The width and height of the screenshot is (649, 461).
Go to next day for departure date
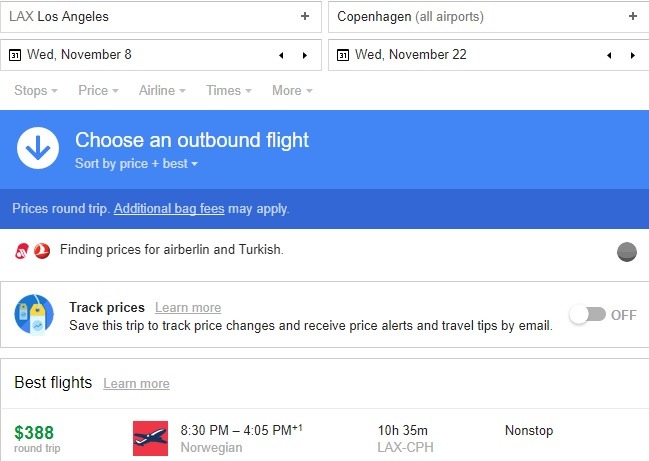(305, 55)
